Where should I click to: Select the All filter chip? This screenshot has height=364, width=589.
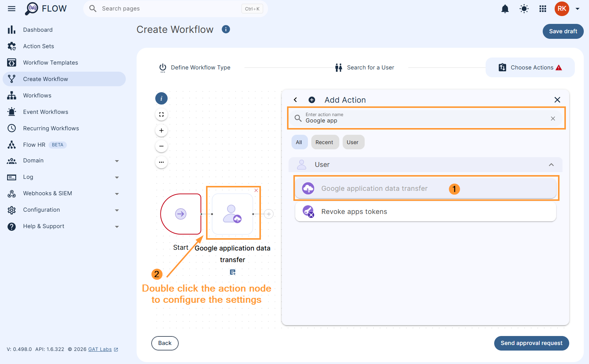pyautogui.click(x=299, y=142)
